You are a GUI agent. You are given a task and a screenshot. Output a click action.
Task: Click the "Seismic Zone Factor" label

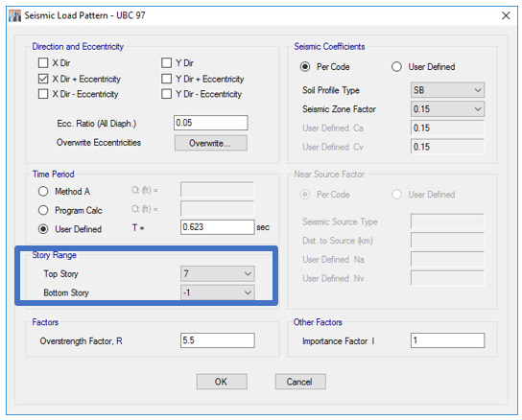(x=339, y=109)
